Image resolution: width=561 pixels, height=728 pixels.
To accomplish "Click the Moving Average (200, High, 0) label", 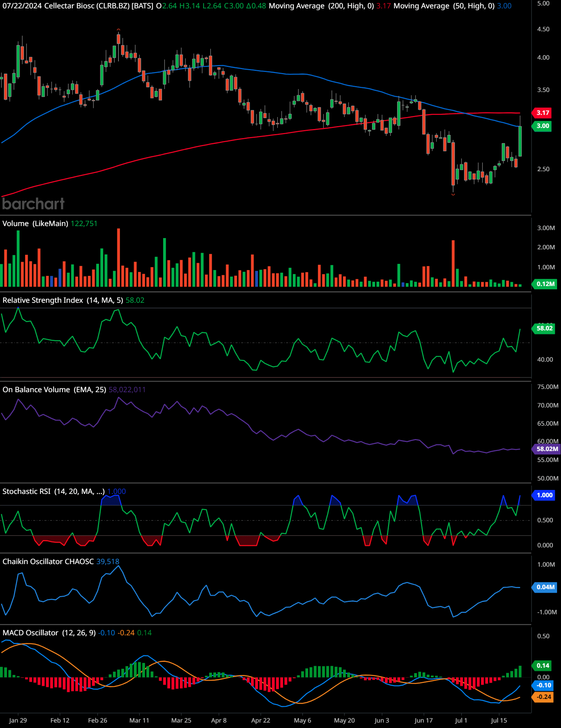I will pos(321,6).
